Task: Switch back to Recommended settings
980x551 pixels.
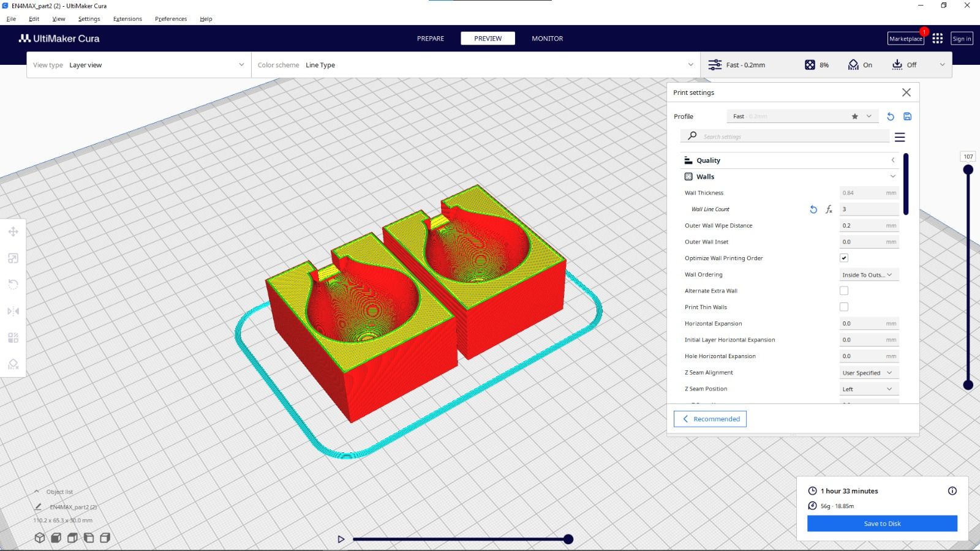Action: (710, 419)
